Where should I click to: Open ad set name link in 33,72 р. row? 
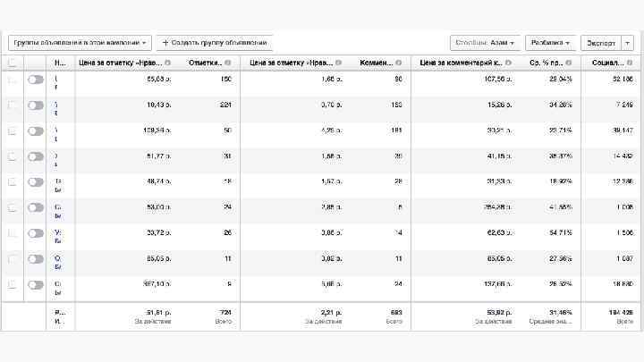pyautogui.click(x=57, y=233)
